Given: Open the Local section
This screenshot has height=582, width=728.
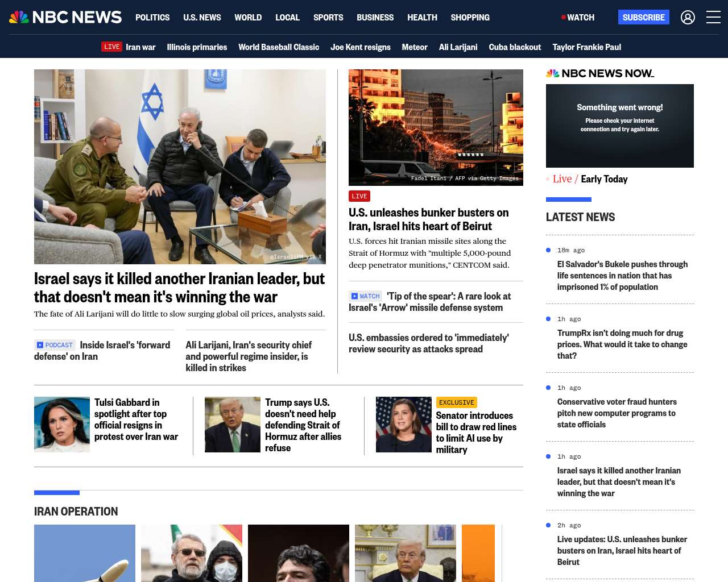Looking at the screenshot, I should [287, 18].
